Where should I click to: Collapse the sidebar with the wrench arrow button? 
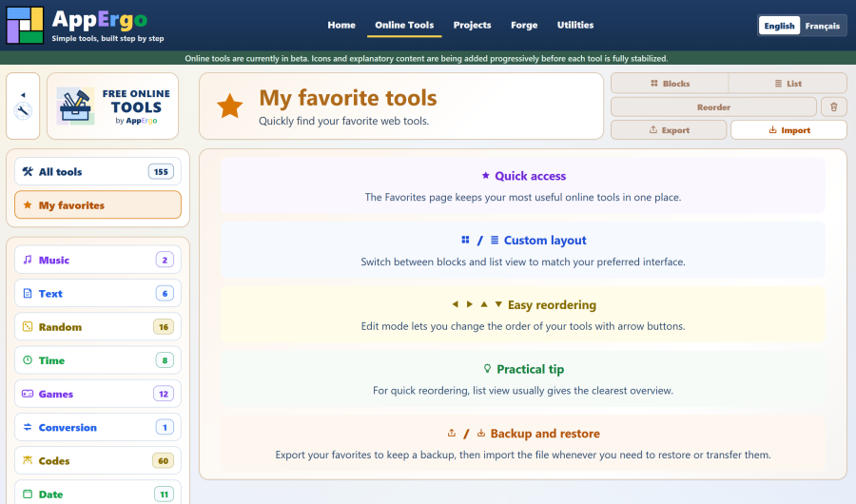point(23,106)
